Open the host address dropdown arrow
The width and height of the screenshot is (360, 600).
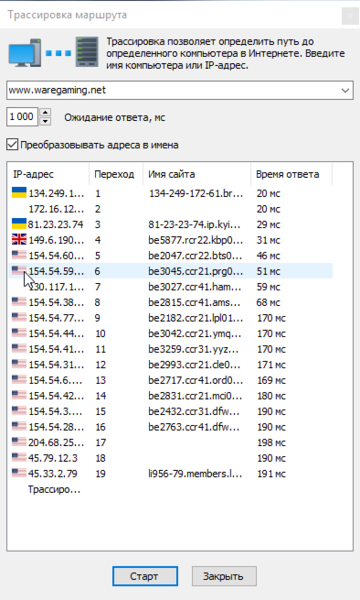345,91
